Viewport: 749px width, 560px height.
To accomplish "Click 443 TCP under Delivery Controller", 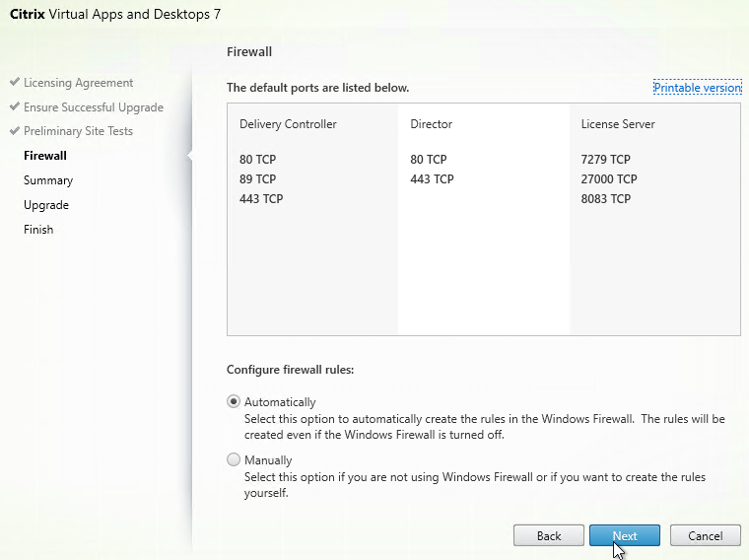I will coord(261,198).
